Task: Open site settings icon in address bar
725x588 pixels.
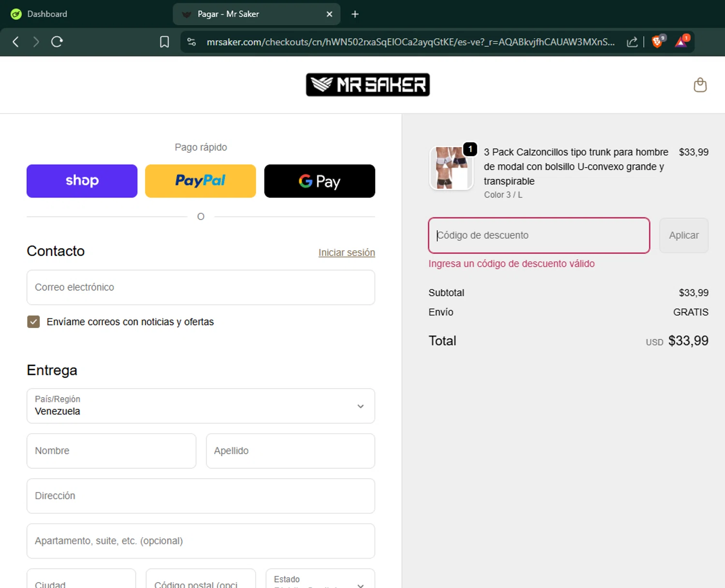Action: [191, 42]
